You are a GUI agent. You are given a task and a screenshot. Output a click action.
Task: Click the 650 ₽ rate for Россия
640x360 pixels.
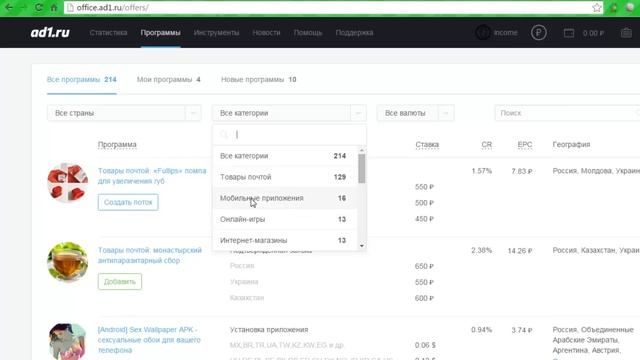(x=424, y=266)
